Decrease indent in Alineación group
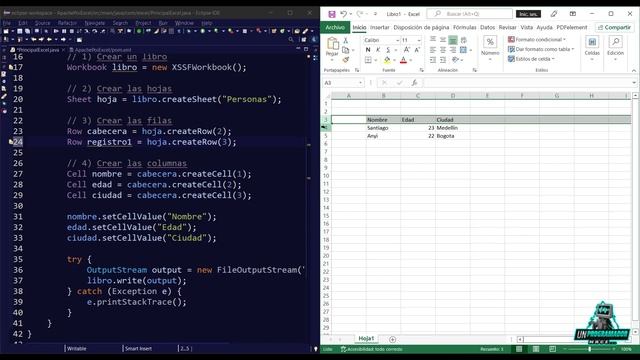The width and height of the screenshot is (640, 360). tap(433, 60)
